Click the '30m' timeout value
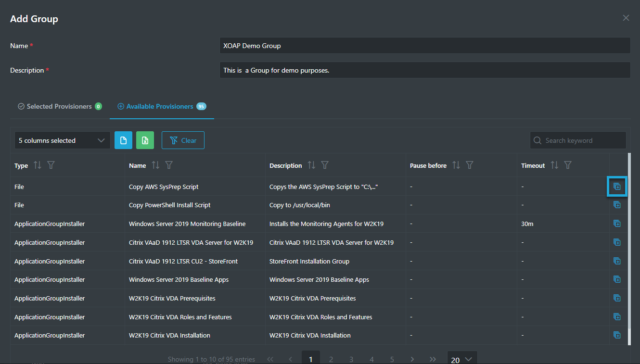640x364 pixels. click(527, 224)
